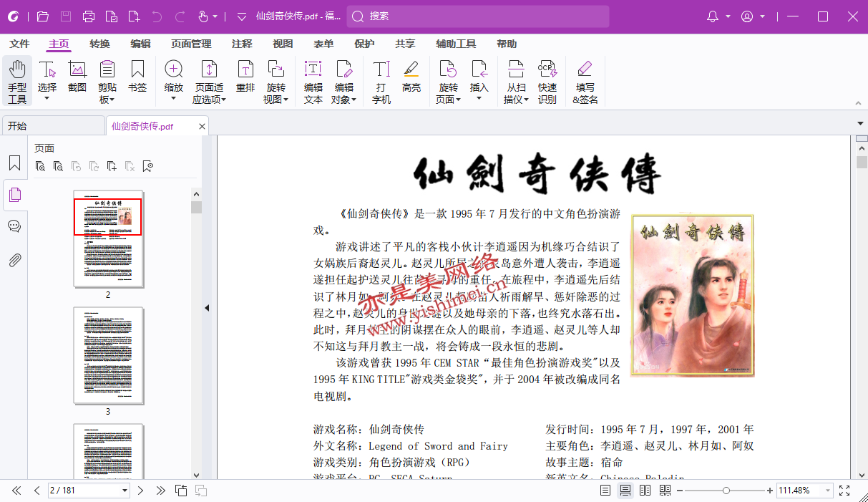Print the document using the printer icon

tap(88, 16)
